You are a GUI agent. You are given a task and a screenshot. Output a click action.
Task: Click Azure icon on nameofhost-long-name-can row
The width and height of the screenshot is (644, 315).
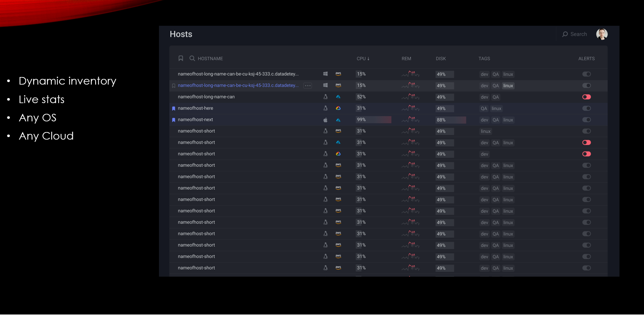(338, 97)
